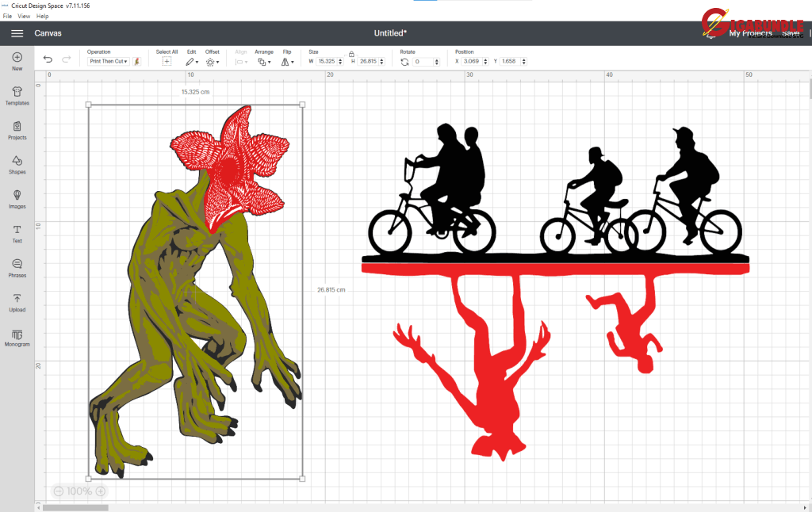
Task: Open the Shapes panel
Action: pos(17,165)
